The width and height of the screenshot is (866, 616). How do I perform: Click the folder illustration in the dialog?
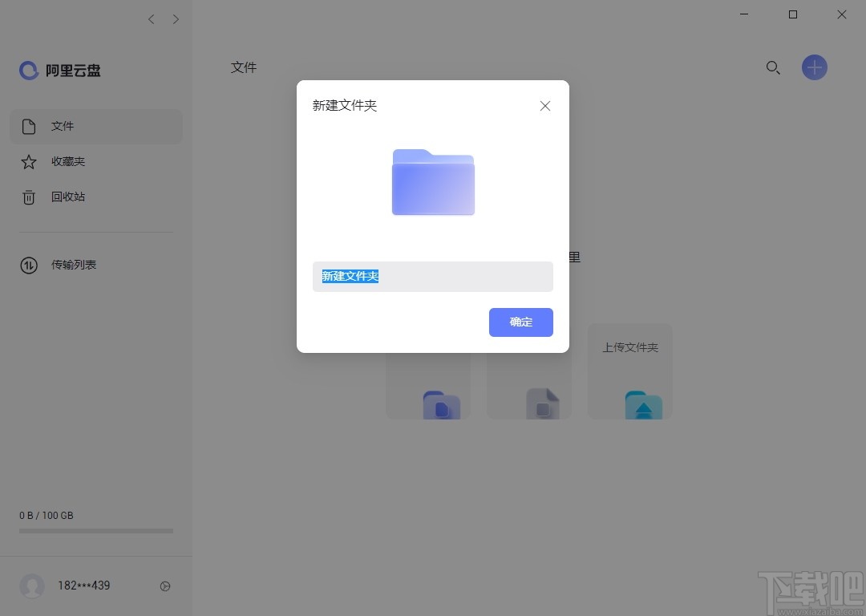click(433, 182)
